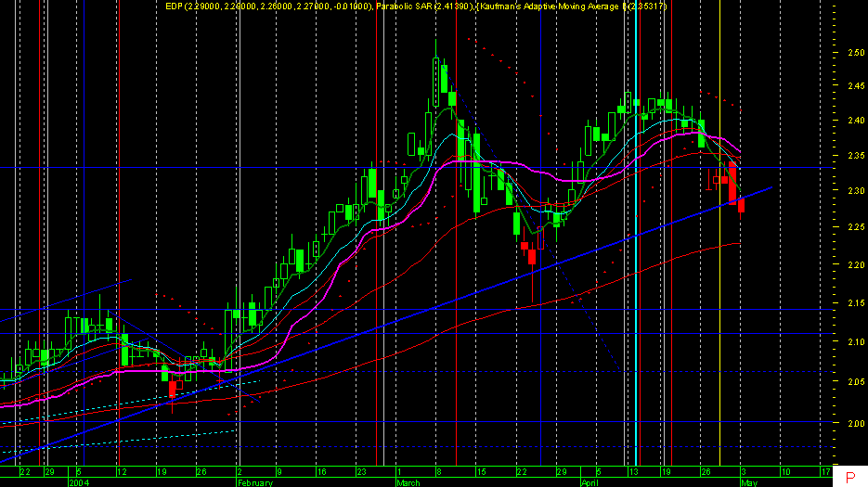Click the 2.15 price axis label
The height and width of the screenshot is (487, 868).
[x=856, y=302]
